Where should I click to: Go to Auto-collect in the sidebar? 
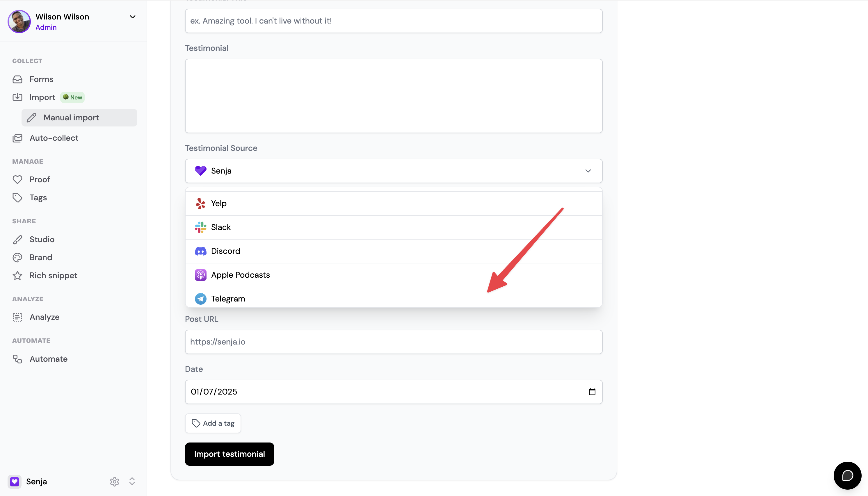tap(54, 138)
